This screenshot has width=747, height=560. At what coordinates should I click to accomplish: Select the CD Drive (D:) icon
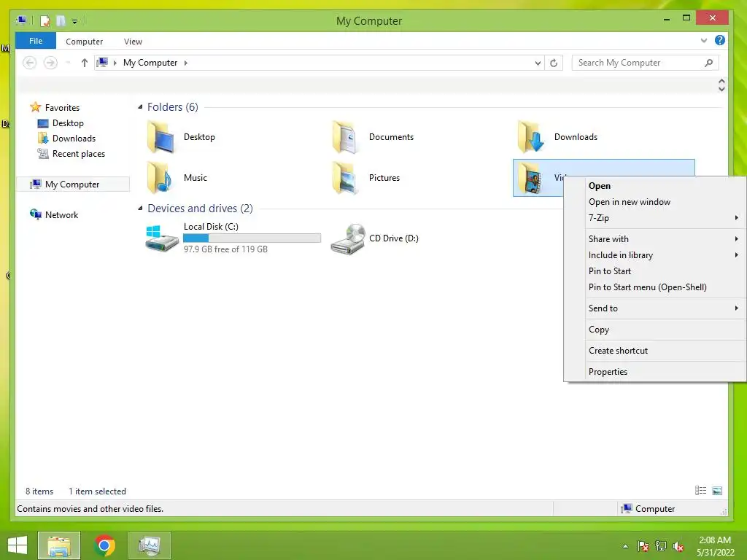[x=348, y=238]
